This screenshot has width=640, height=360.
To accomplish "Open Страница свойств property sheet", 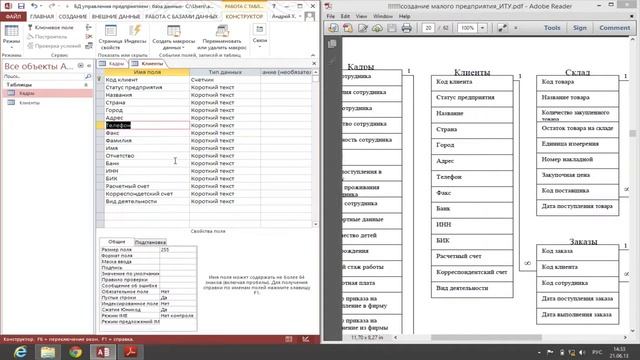I will click(x=110, y=37).
